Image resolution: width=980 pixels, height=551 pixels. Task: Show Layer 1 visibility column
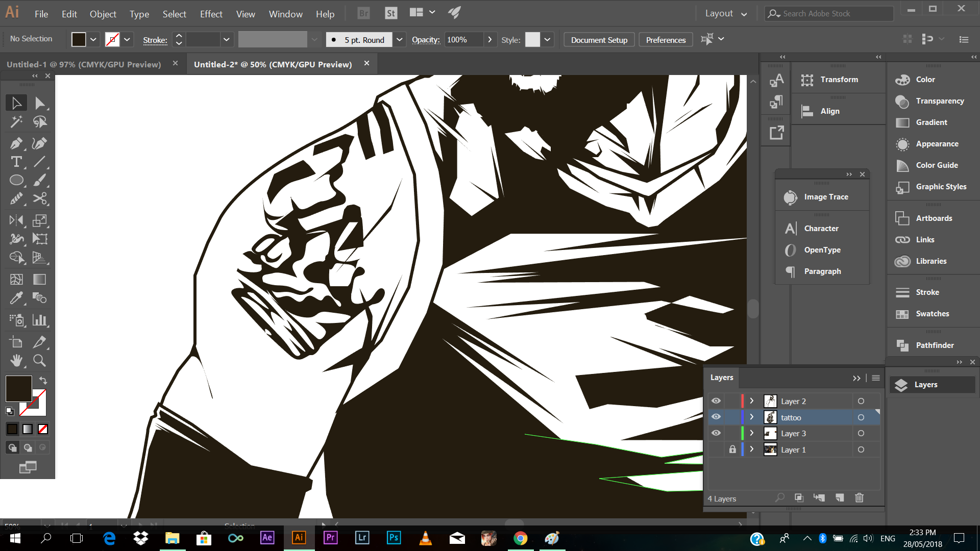716,449
